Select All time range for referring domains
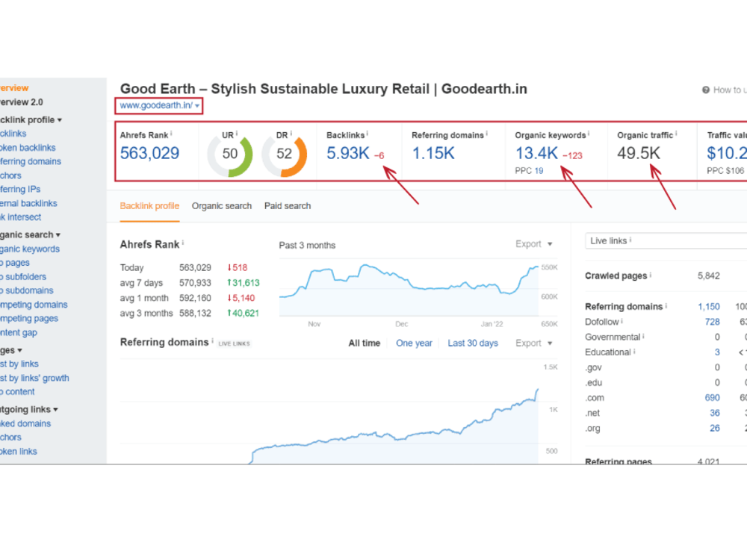 [365, 343]
